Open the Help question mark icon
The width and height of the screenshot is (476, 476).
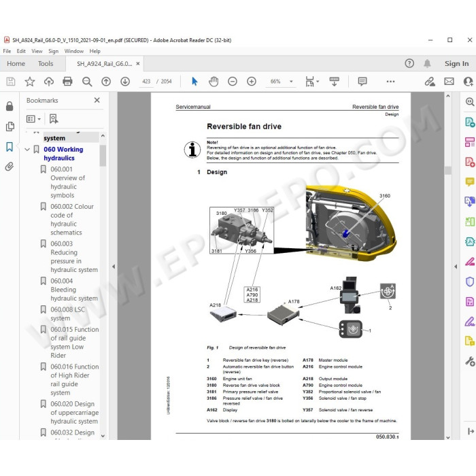[x=409, y=63]
